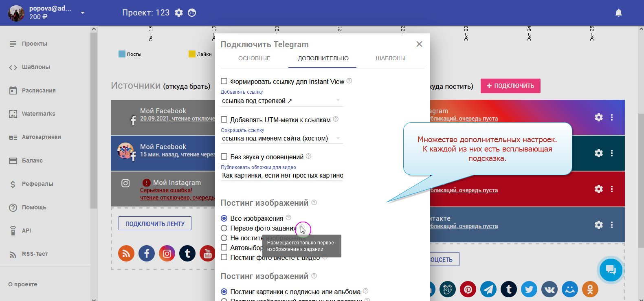Open the 'Сокращать ссылку' host dropdown
This screenshot has height=301, width=644.
pos(338,138)
